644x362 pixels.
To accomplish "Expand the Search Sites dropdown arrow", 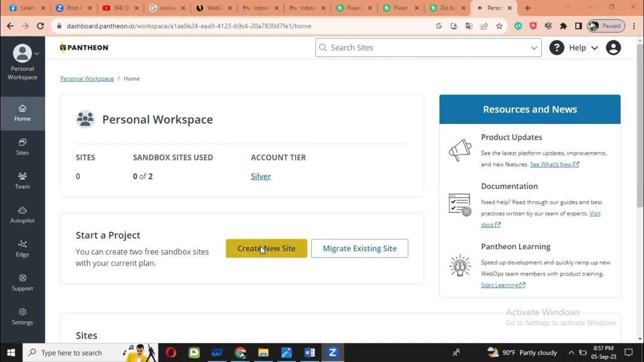I will (x=534, y=48).
